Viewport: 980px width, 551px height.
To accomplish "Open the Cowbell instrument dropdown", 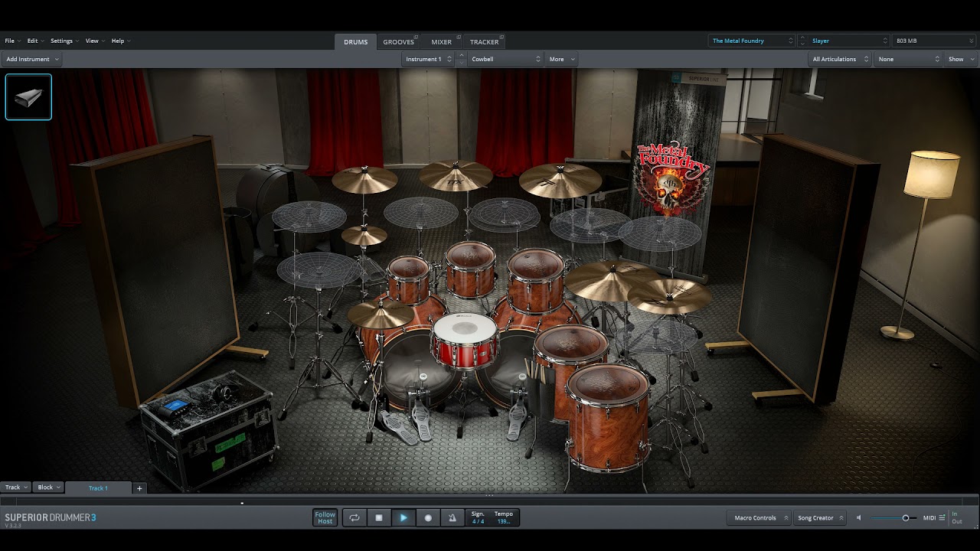I will click(505, 59).
